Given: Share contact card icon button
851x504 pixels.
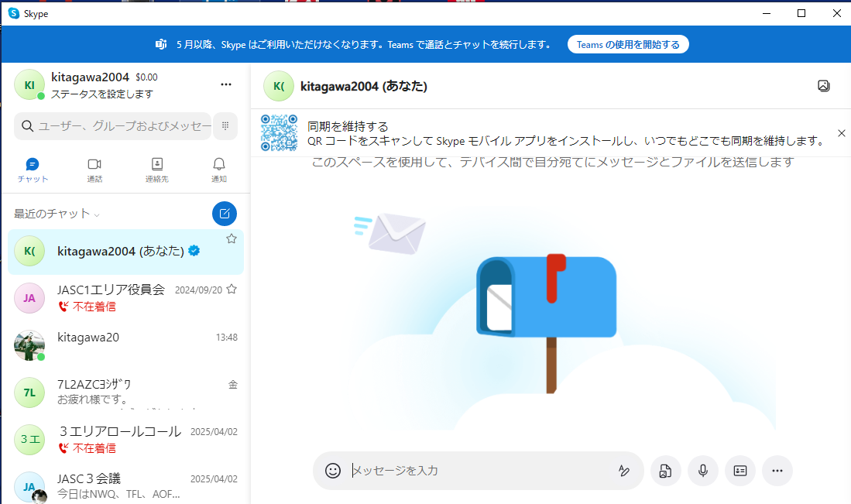Looking at the screenshot, I should (x=740, y=471).
